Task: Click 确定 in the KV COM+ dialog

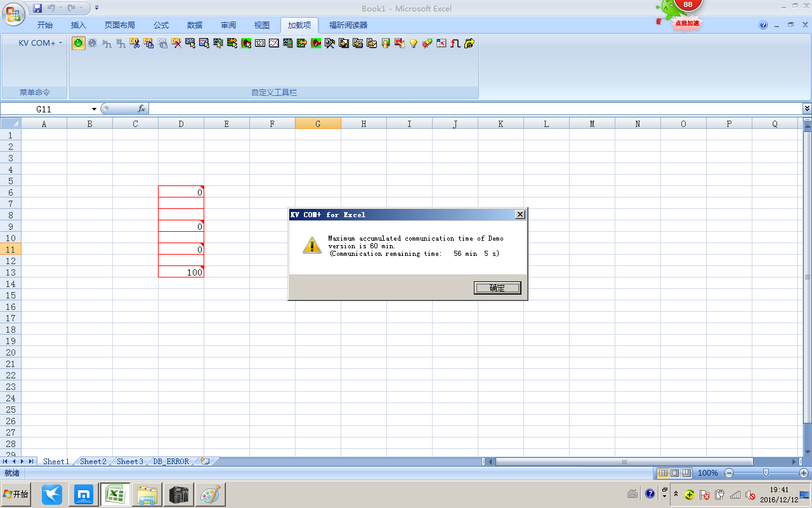Action: click(497, 288)
